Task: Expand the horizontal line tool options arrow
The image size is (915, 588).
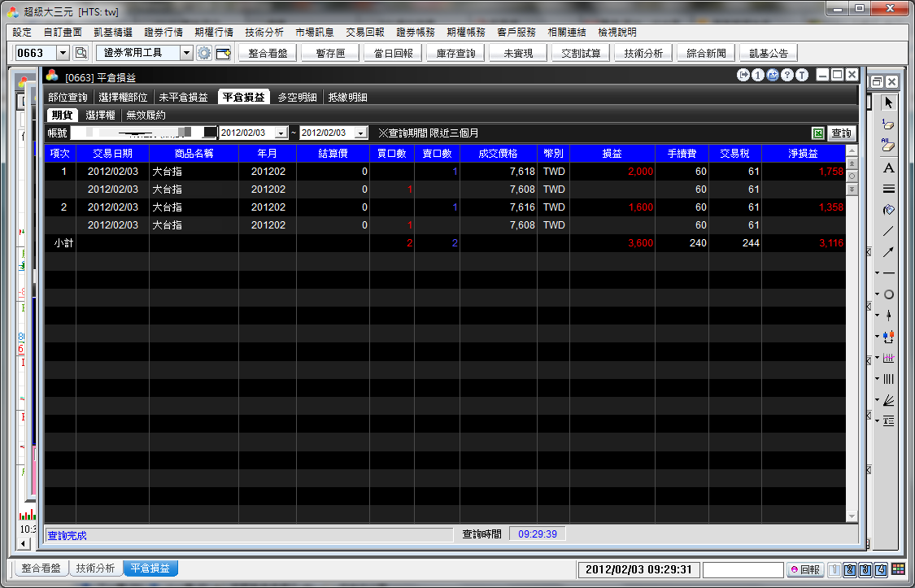Action: click(x=877, y=273)
